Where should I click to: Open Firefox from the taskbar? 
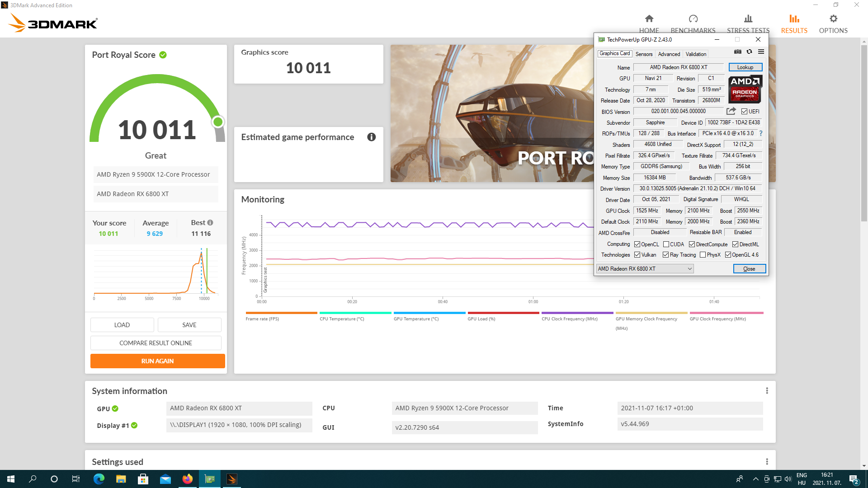pyautogui.click(x=187, y=479)
